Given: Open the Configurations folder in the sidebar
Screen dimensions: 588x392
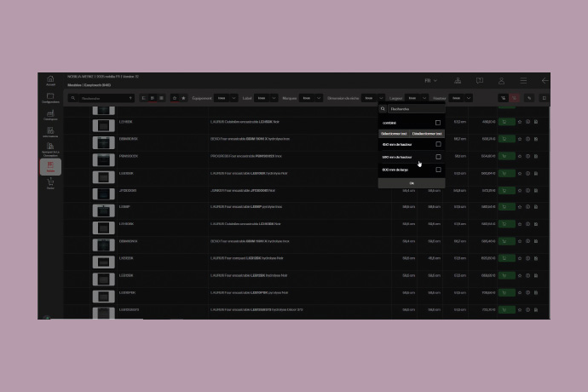Looking at the screenshot, I should (50, 98).
